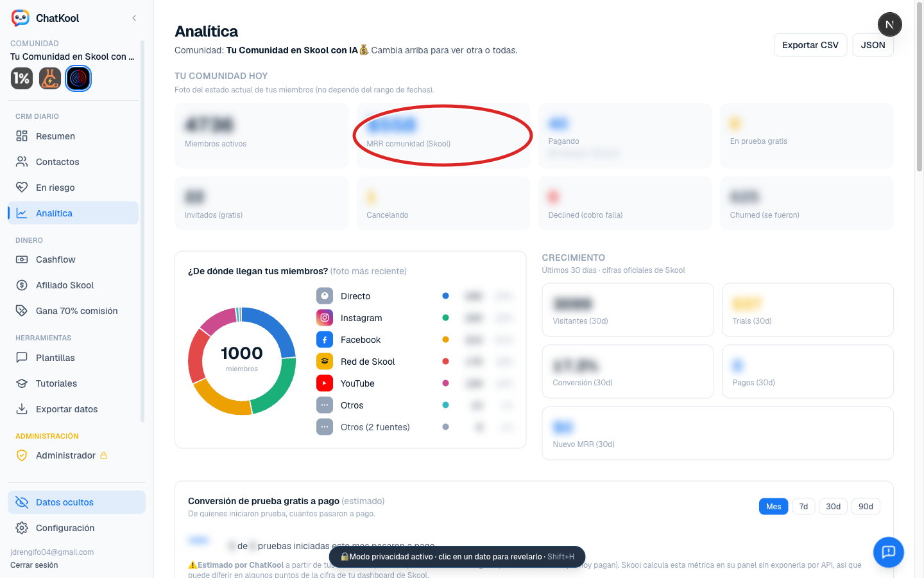Open Gana 70% comisión tag item
The height and width of the screenshot is (578, 924).
coord(73,311)
